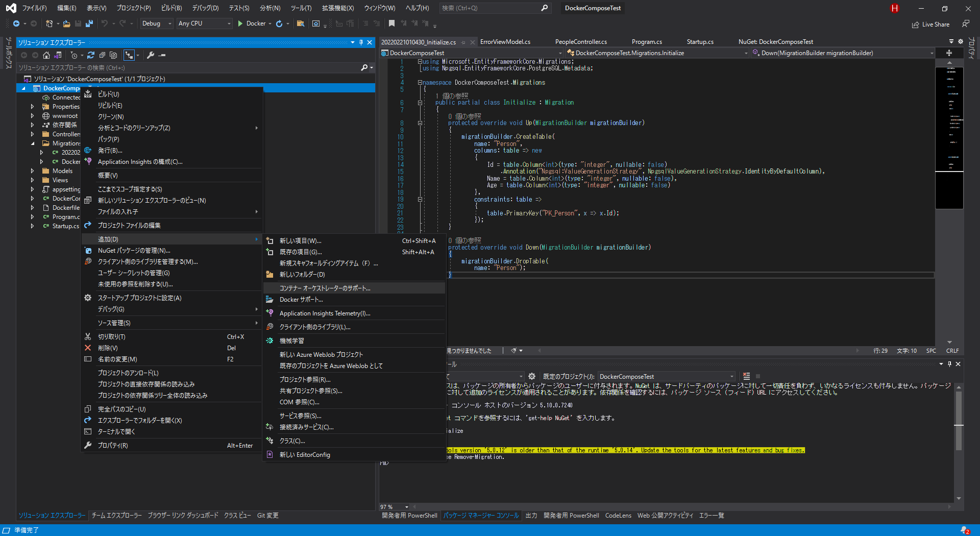Image resolution: width=980 pixels, height=536 pixels.
Task: Click the quick search box (Ctrl+Q)
Action: pos(490,8)
